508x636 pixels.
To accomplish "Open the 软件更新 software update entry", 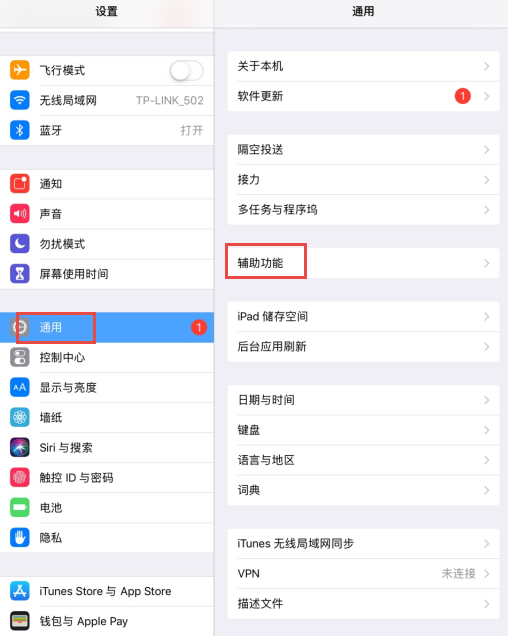I will click(363, 96).
